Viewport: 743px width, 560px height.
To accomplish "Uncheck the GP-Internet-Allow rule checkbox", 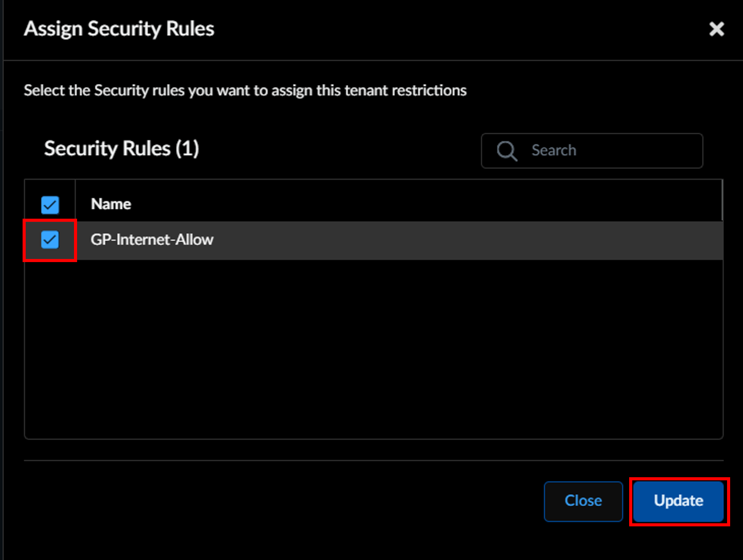I will pos(50,239).
